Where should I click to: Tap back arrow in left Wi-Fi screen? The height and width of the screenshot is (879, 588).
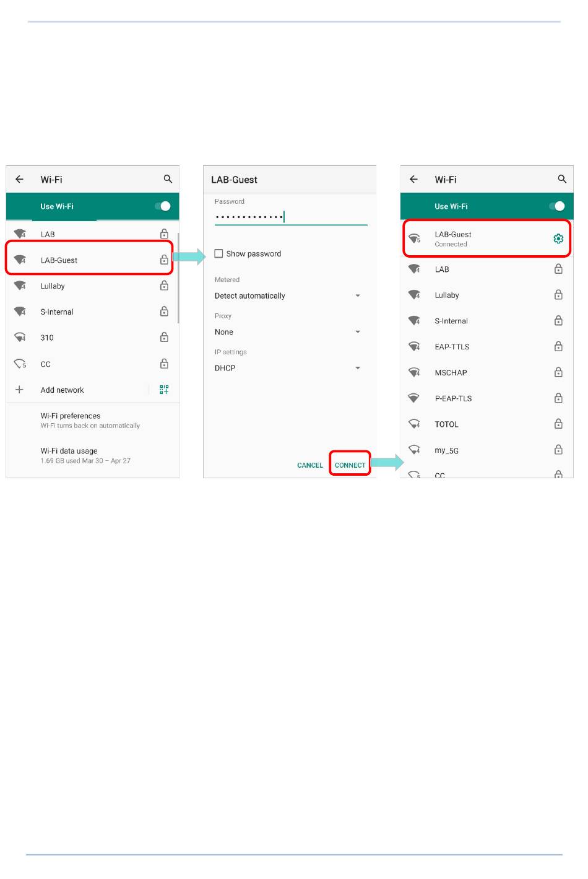pyautogui.click(x=20, y=179)
